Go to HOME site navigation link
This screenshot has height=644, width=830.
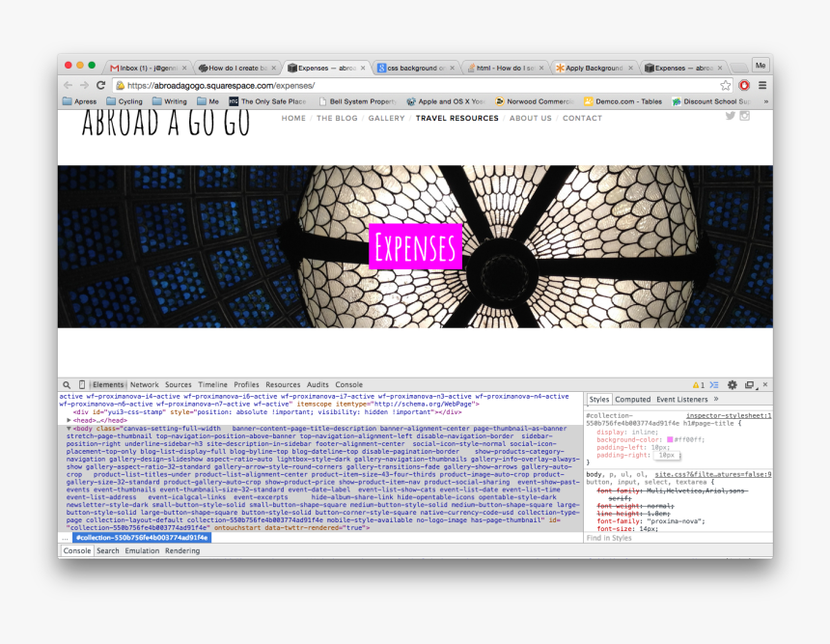pyautogui.click(x=293, y=118)
